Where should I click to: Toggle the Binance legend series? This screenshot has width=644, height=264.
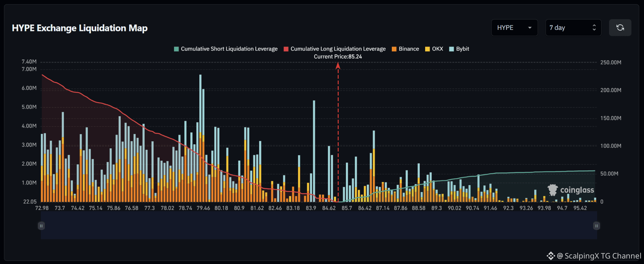pos(405,49)
